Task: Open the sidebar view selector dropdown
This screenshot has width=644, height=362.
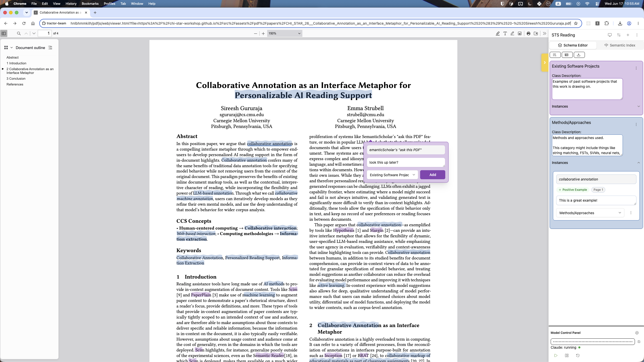Action: pyautogui.click(x=8, y=48)
